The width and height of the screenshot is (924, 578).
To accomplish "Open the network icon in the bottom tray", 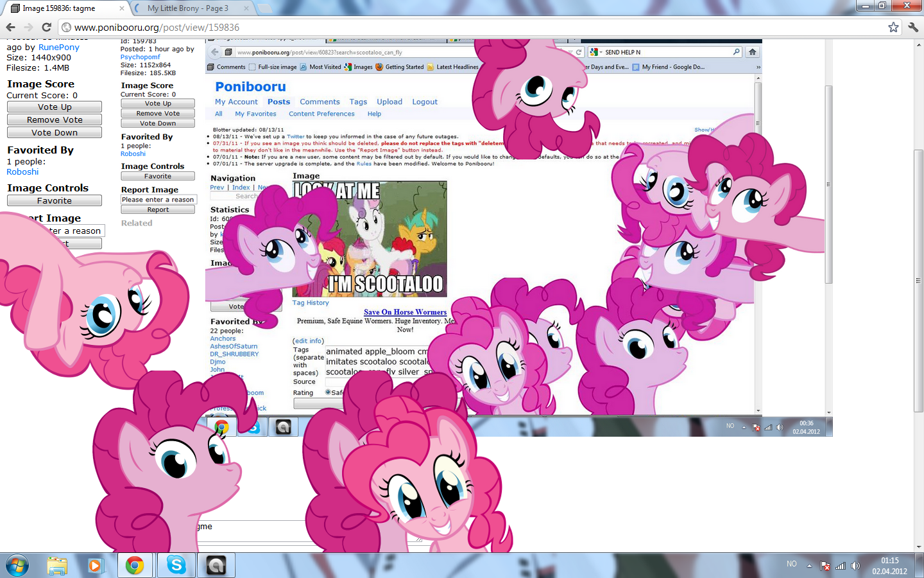I will (x=840, y=566).
